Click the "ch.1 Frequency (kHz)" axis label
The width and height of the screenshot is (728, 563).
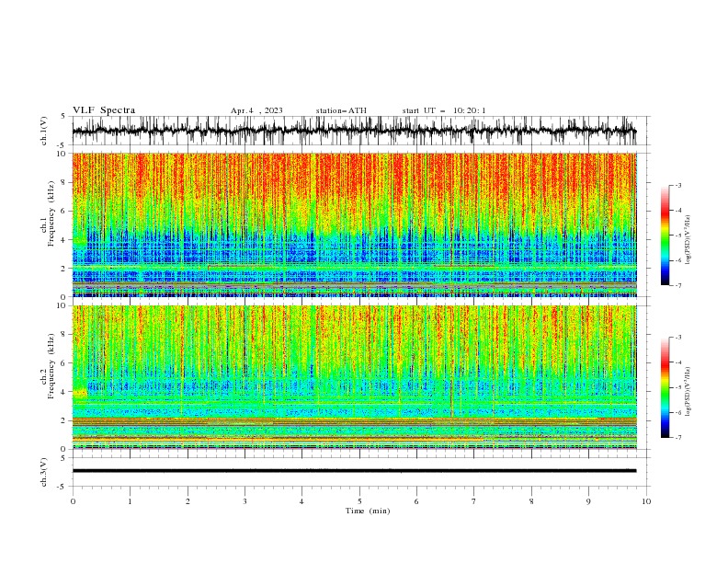48,213
